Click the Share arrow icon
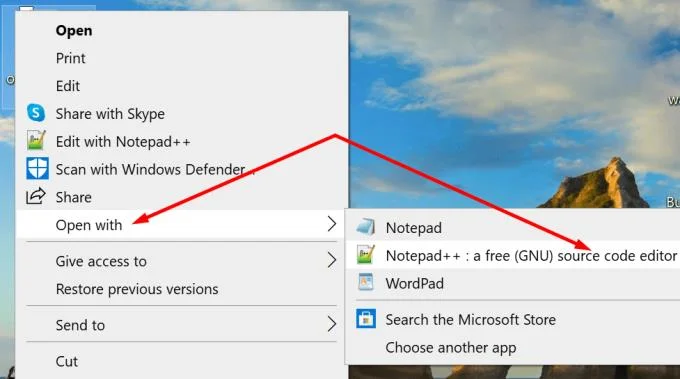Viewport: 680px width, 379px height. pyautogui.click(x=36, y=196)
